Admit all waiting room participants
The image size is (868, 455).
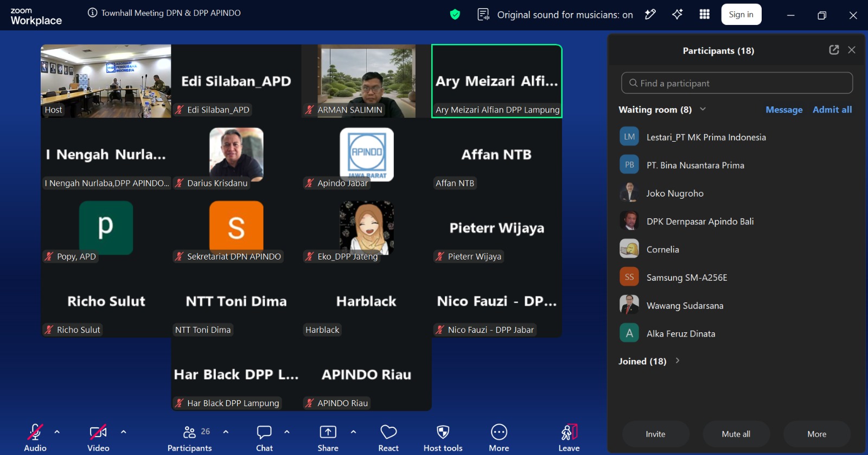coord(832,110)
